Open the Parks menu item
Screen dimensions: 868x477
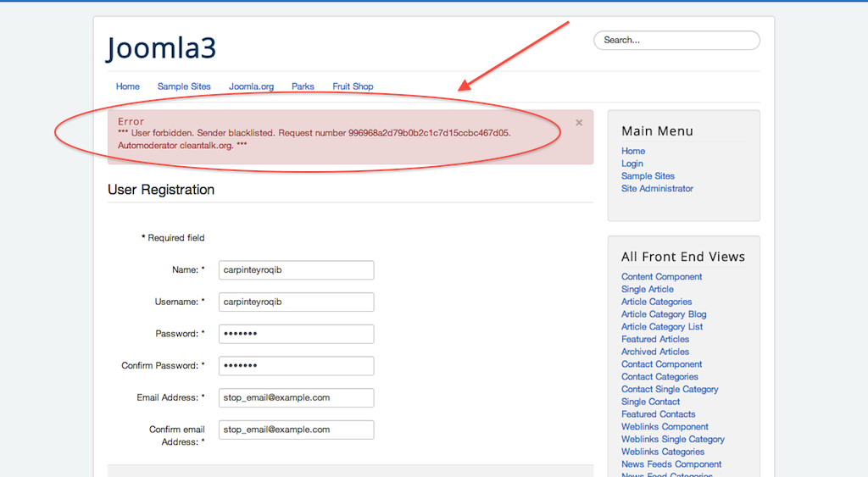tap(303, 86)
